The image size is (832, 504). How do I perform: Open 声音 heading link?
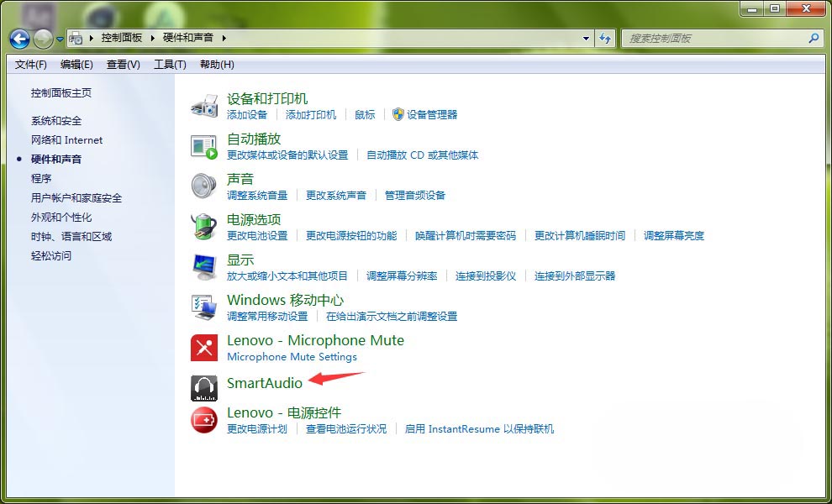(x=240, y=179)
